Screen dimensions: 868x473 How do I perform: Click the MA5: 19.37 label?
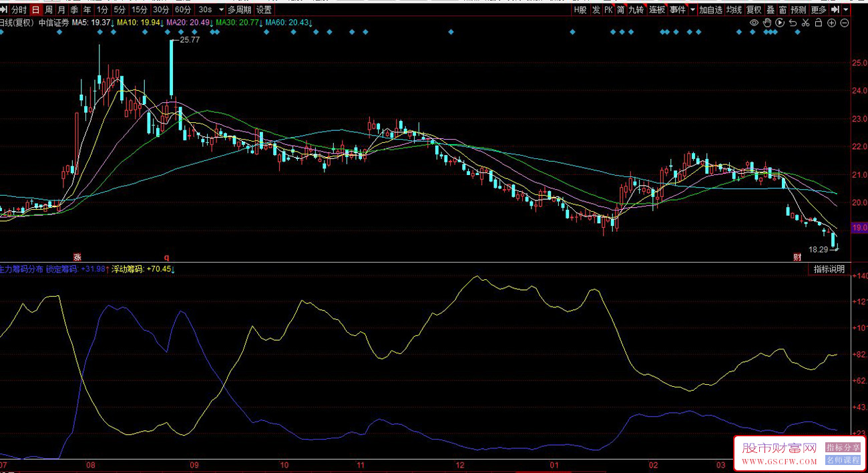(92, 23)
